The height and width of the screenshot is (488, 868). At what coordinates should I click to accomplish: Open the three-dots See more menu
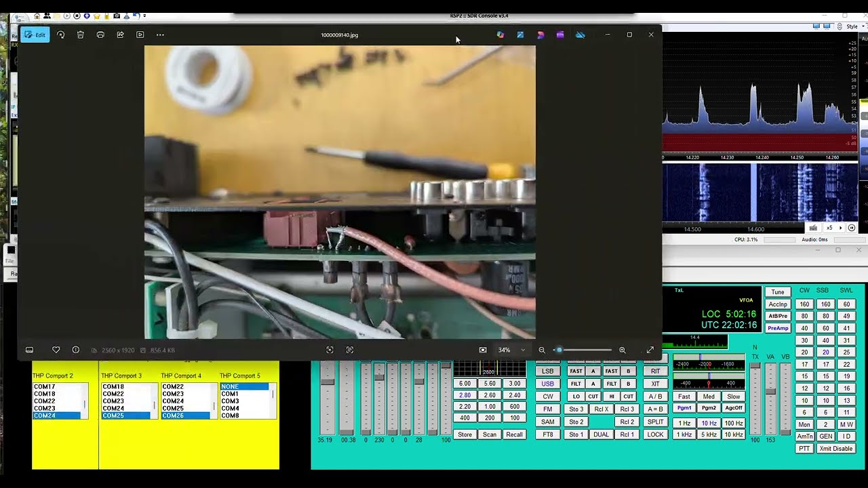point(160,35)
